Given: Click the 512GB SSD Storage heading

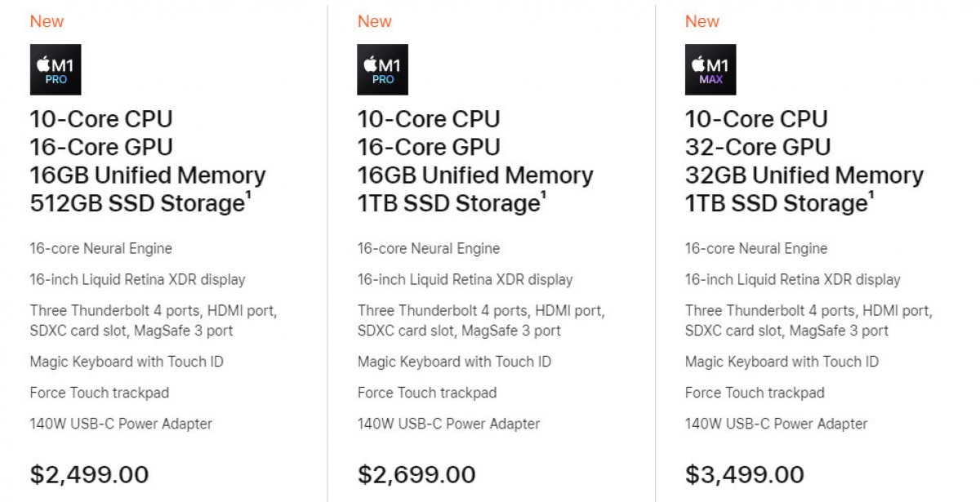Looking at the screenshot, I should [x=137, y=204].
